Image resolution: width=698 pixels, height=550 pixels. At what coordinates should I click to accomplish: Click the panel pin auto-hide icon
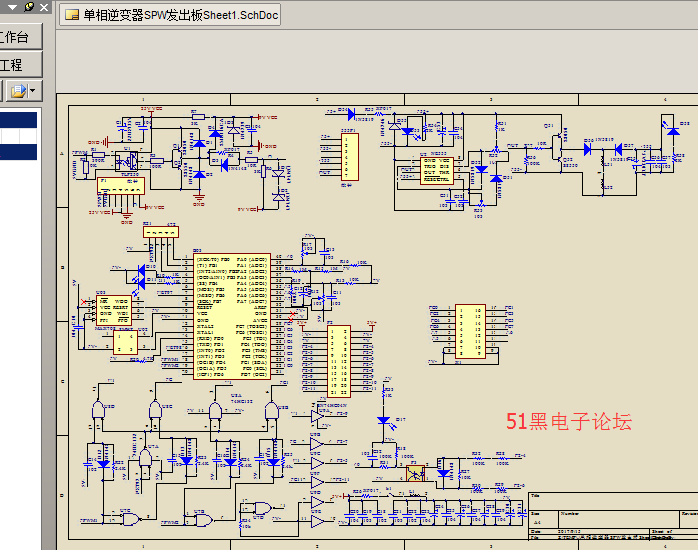click(x=28, y=7)
